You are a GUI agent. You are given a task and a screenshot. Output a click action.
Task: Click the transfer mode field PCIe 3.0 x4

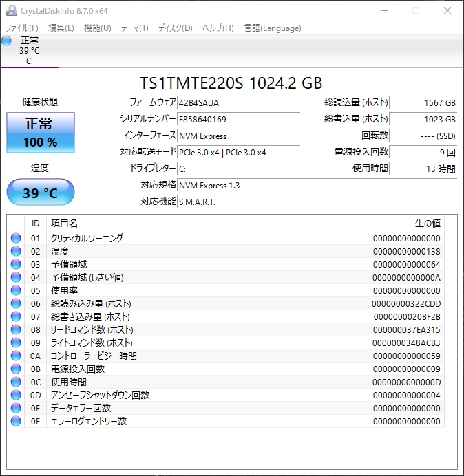pyautogui.click(x=238, y=152)
